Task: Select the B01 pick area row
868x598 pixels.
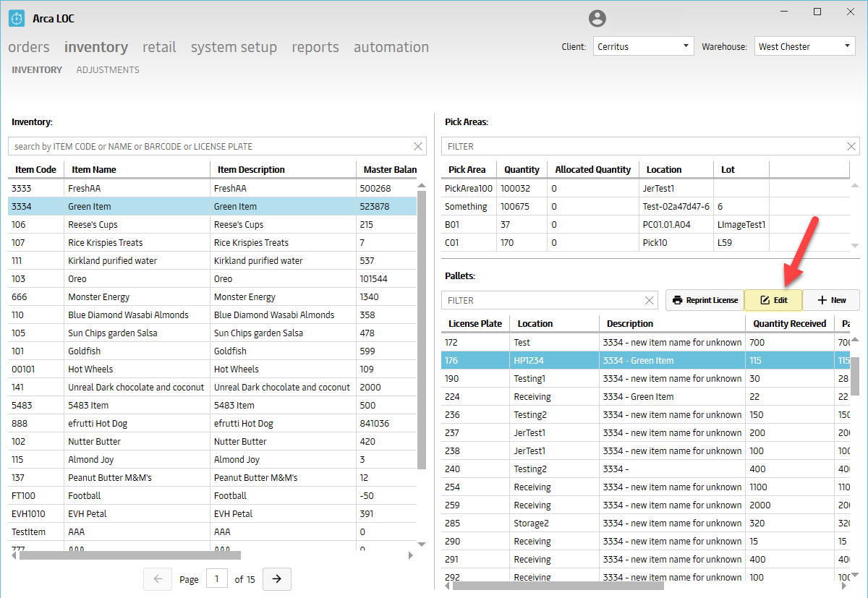Action: [645, 224]
